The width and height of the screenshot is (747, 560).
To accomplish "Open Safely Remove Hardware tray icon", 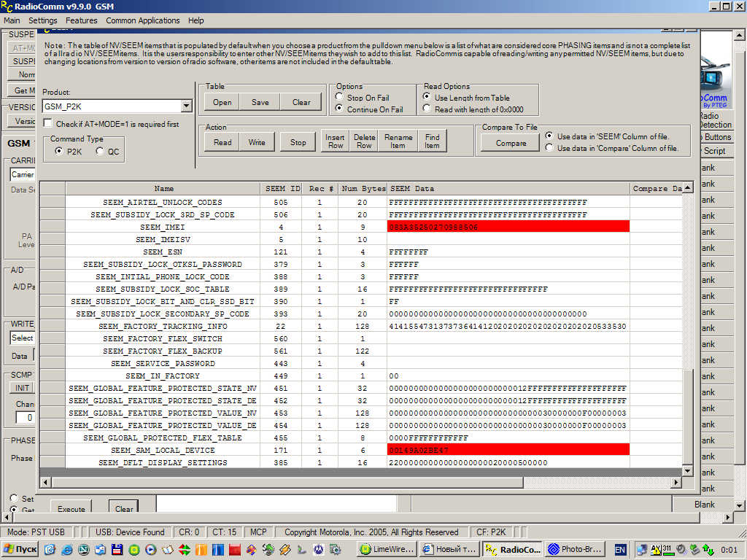I will [x=694, y=550].
